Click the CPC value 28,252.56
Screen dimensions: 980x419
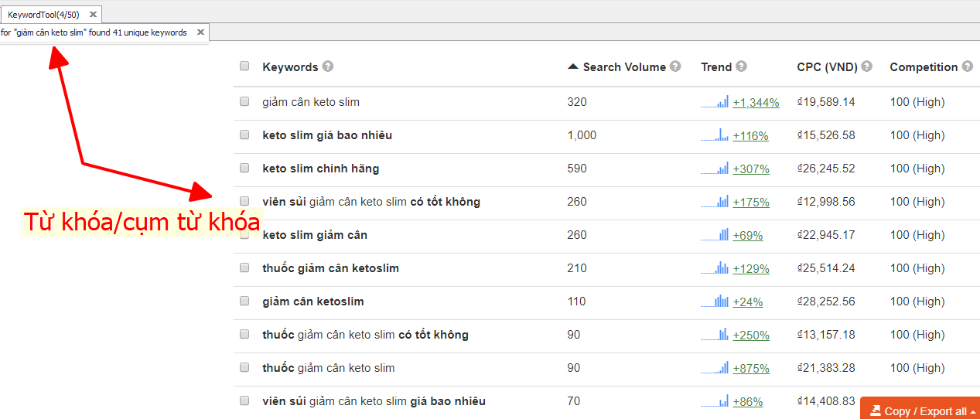pos(826,301)
